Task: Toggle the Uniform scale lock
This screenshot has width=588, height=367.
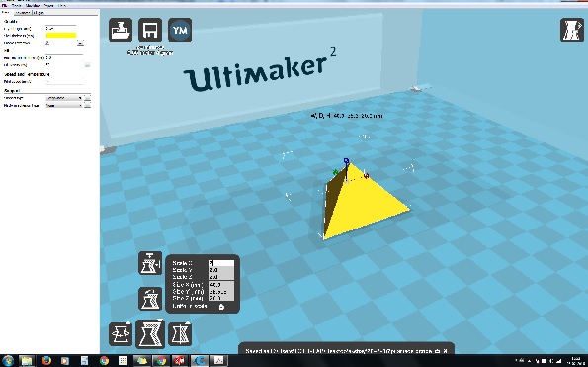Action: [x=221, y=307]
